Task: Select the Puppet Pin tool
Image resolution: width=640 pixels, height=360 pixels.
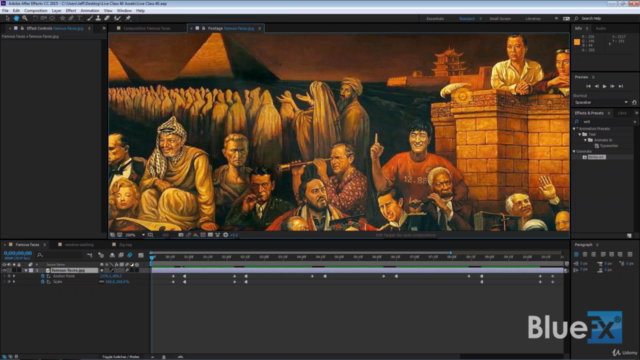Action: click(x=128, y=18)
